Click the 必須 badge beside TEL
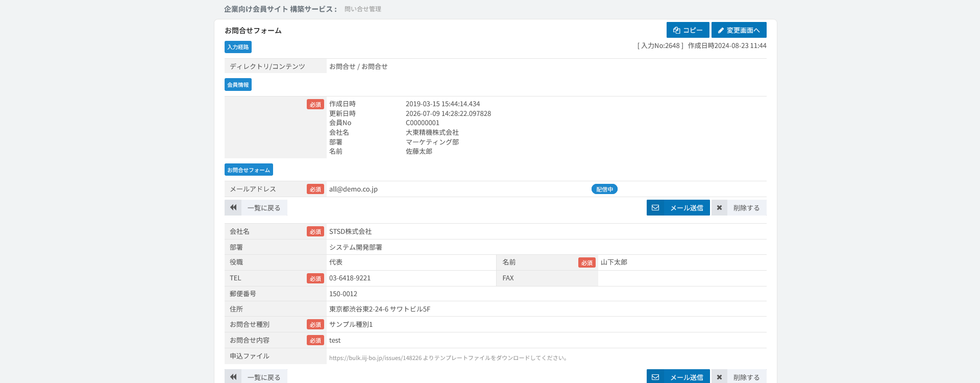 [x=315, y=278]
